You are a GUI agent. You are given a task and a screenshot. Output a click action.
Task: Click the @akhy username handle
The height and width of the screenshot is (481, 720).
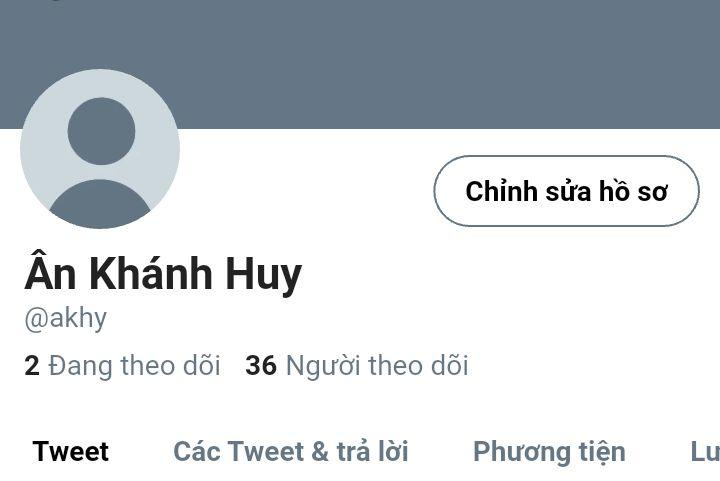[x=66, y=318]
